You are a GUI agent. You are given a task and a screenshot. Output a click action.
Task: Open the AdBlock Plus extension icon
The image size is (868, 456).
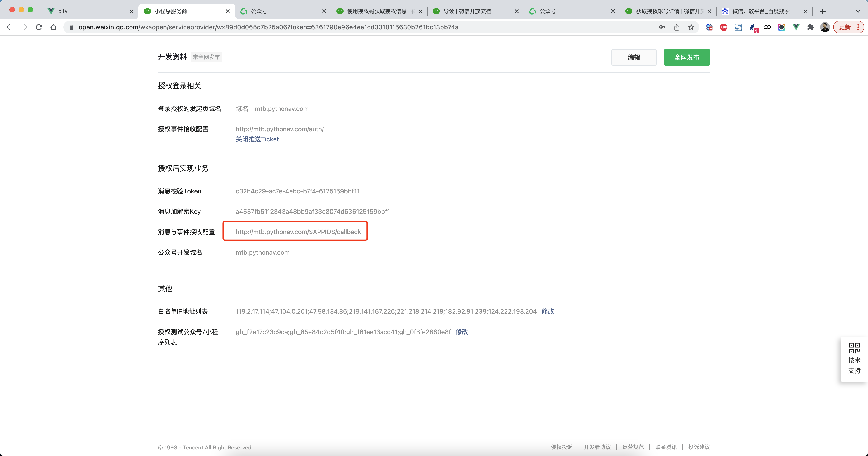723,27
